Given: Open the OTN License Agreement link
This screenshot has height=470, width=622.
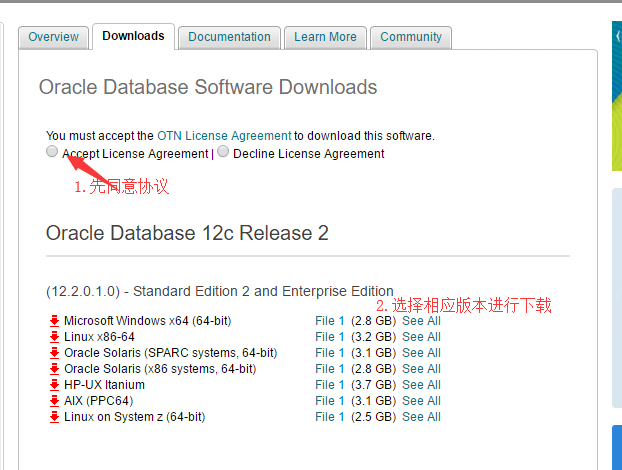Looking at the screenshot, I should [224, 136].
